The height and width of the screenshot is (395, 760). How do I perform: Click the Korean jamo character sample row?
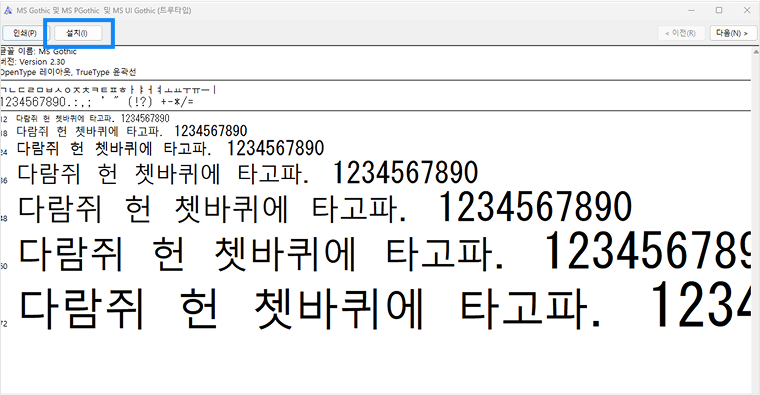[108, 90]
